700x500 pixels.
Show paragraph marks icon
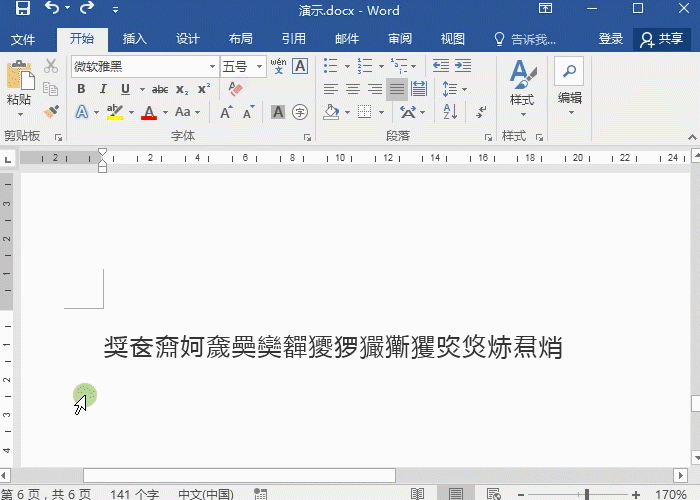(x=481, y=112)
